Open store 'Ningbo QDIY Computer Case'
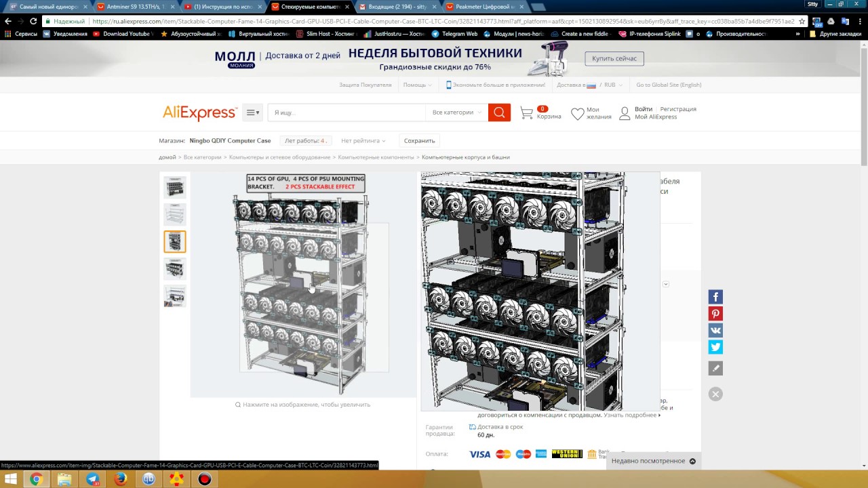 (230, 141)
